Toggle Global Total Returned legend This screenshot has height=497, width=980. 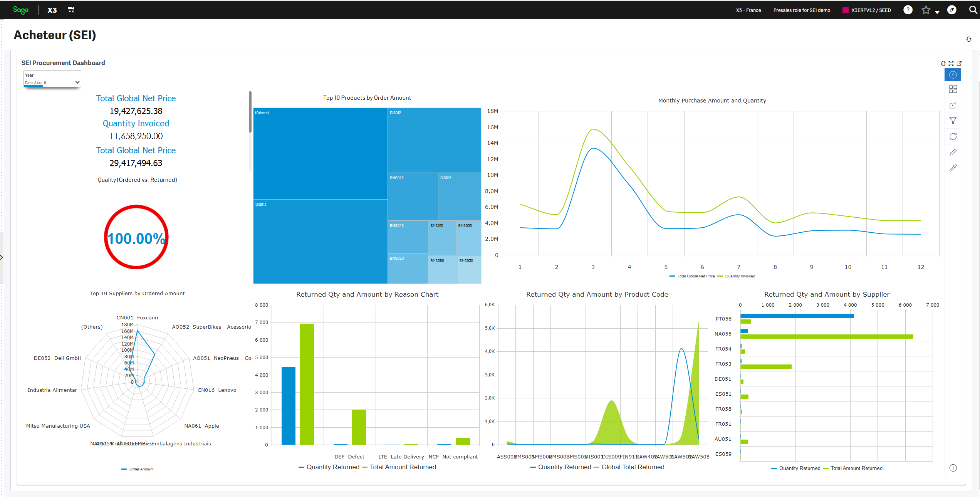[629, 467]
